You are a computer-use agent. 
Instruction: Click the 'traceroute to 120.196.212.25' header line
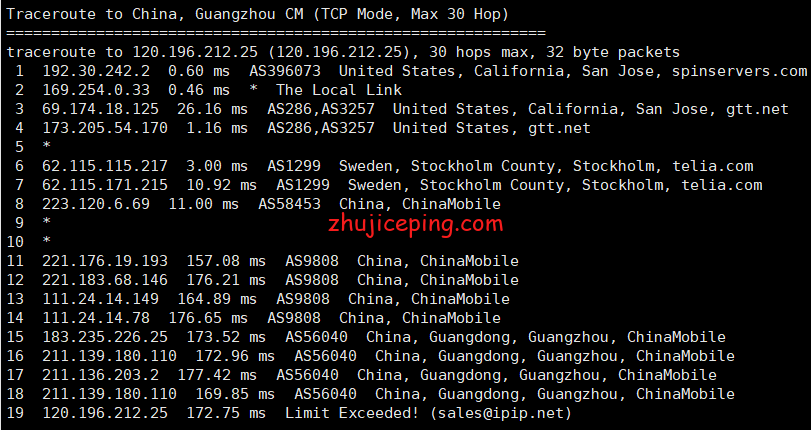(343, 52)
